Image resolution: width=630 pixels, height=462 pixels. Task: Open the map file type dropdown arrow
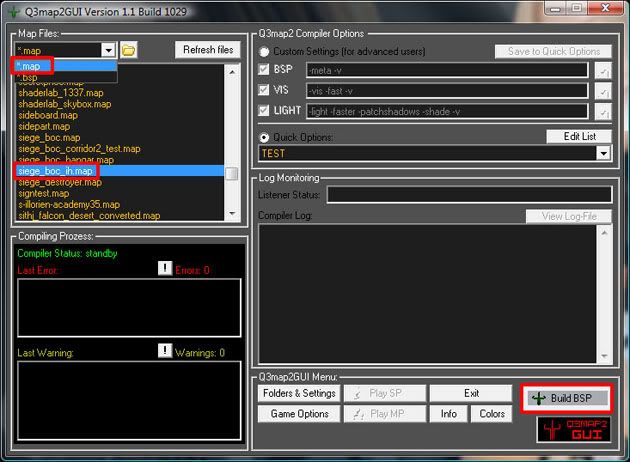[x=108, y=51]
